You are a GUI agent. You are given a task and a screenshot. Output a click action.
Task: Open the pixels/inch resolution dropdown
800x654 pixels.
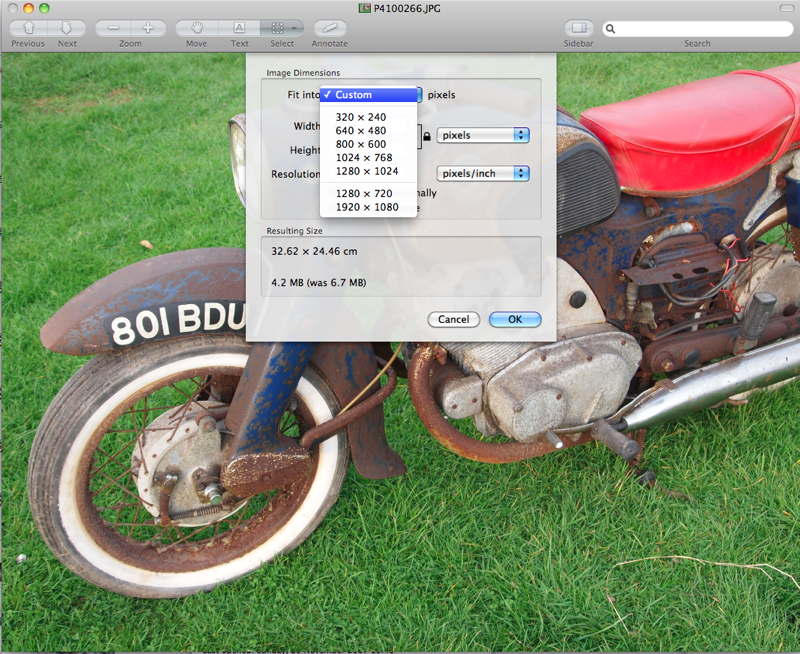[x=483, y=173]
